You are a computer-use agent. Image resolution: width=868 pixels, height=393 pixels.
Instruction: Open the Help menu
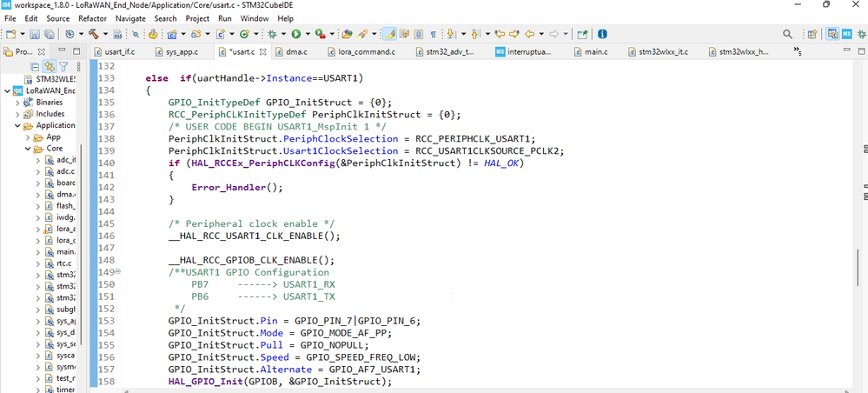(x=285, y=18)
